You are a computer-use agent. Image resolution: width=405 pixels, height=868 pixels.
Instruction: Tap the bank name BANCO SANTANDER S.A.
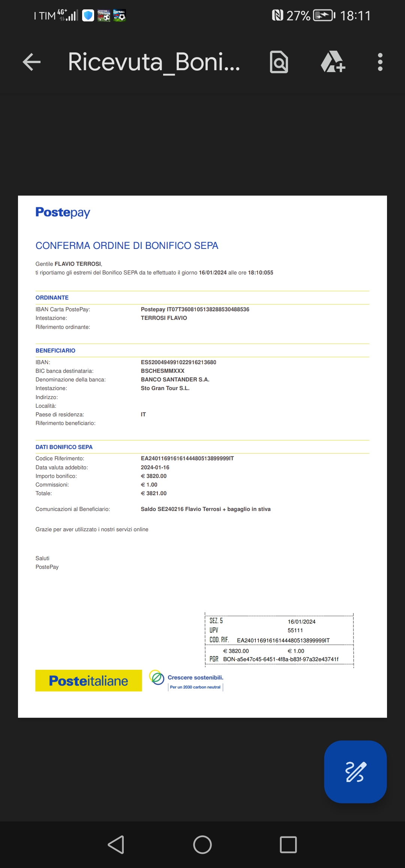(175, 380)
